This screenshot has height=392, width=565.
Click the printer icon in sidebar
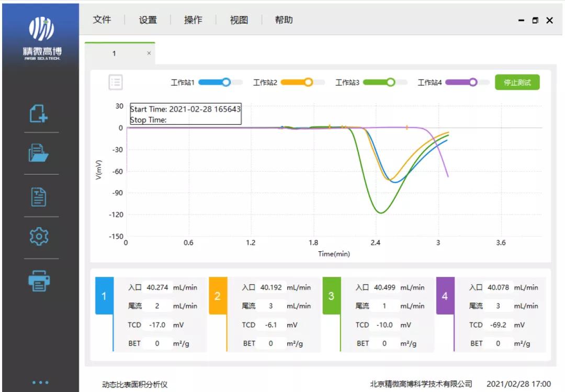pyautogui.click(x=39, y=281)
